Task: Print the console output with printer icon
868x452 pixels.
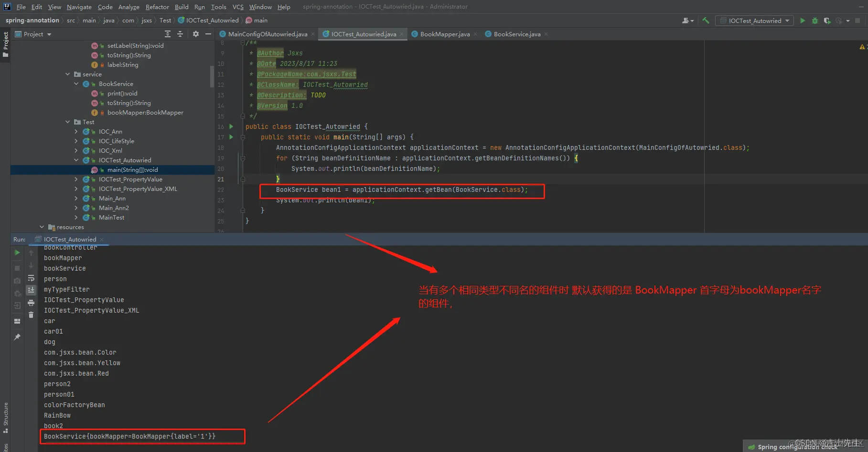Action: [31, 303]
